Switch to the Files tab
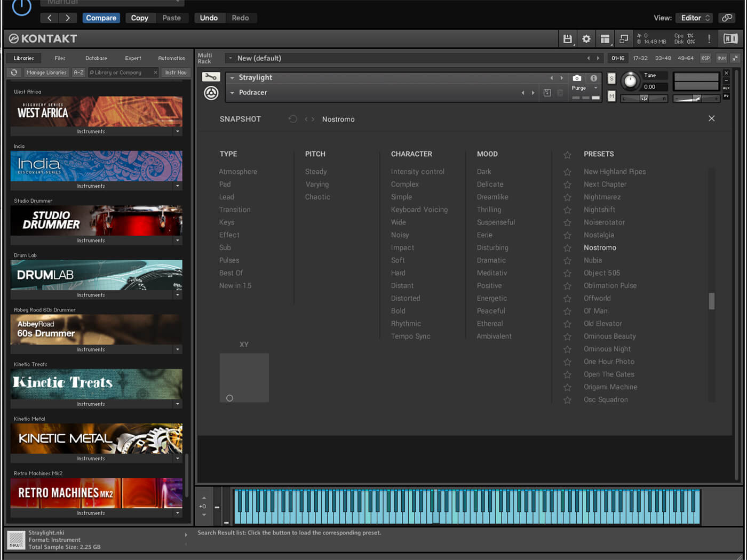747x560 pixels. pos(60,58)
